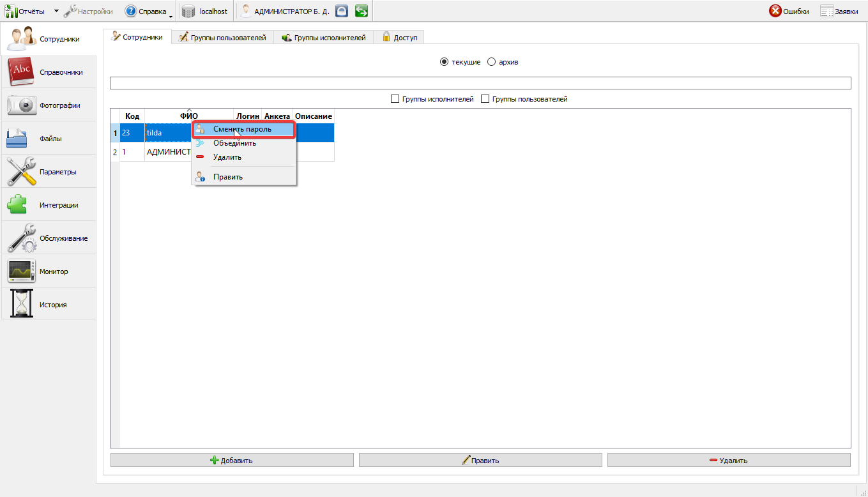Image resolution: width=868 pixels, height=497 pixels.
Task: Select the Сотрудники section in the sidebar
Action: tap(49, 38)
